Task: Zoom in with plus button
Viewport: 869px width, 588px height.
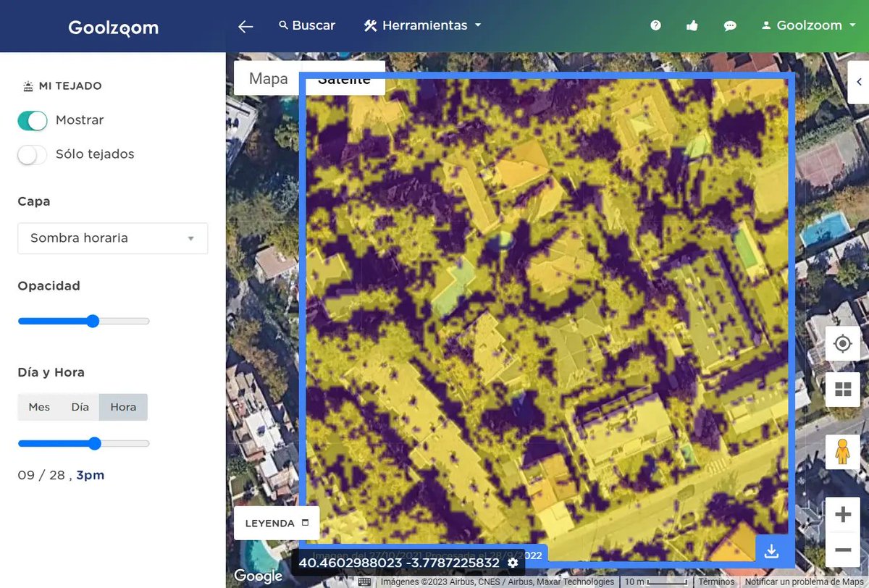Action: (843, 515)
